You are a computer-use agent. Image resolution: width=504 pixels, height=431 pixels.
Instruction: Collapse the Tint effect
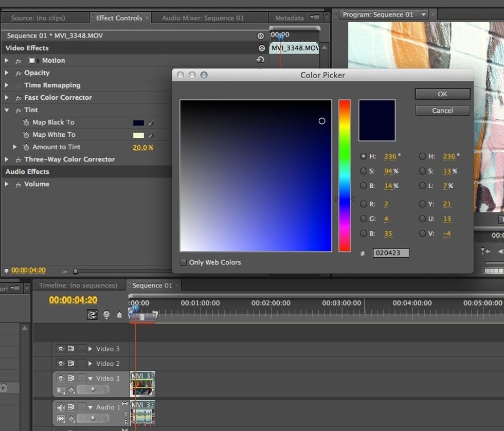pyautogui.click(x=7, y=110)
